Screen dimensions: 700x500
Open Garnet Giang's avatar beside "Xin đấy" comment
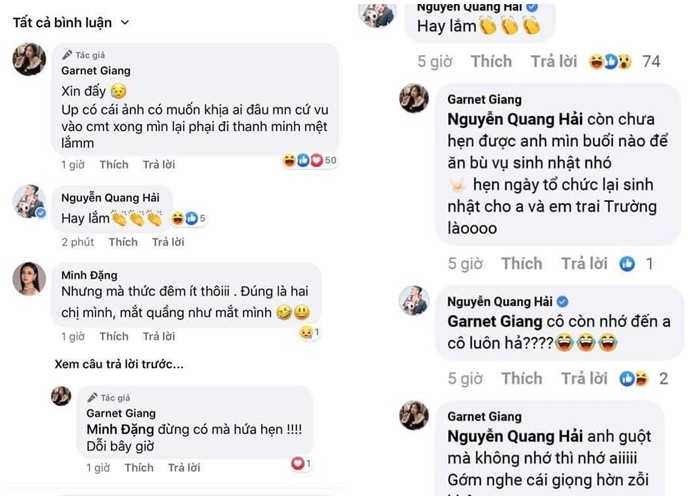[x=28, y=60]
